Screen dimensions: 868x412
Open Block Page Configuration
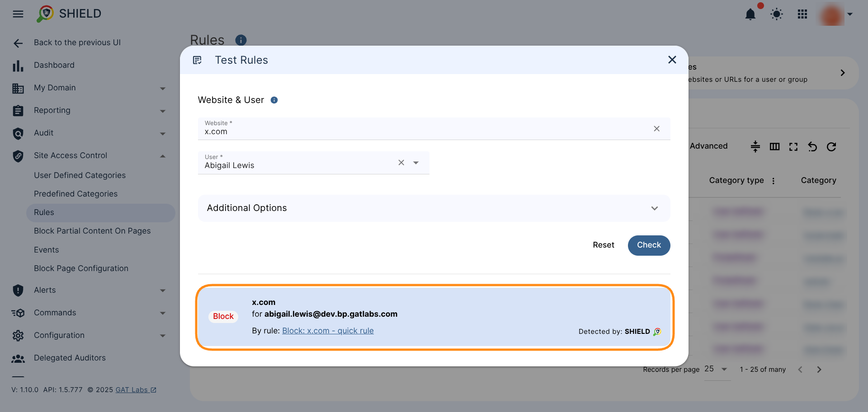click(81, 268)
